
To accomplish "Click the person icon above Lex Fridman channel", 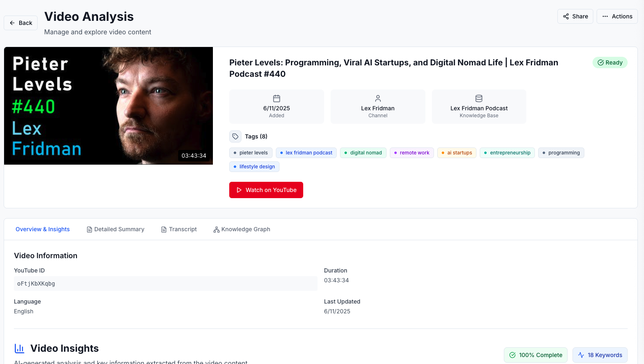I will (378, 98).
